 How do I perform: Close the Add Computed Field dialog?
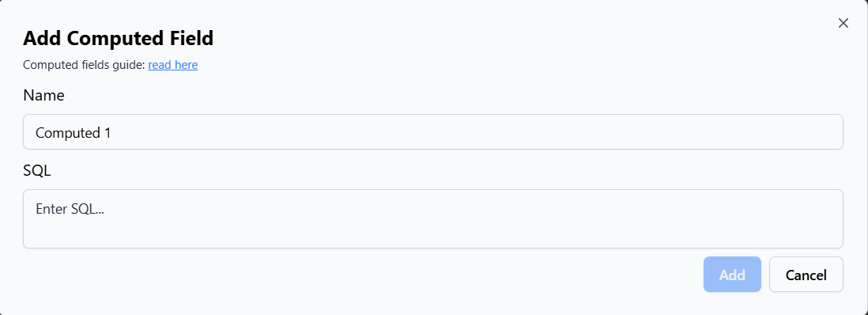(x=843, y=23)
